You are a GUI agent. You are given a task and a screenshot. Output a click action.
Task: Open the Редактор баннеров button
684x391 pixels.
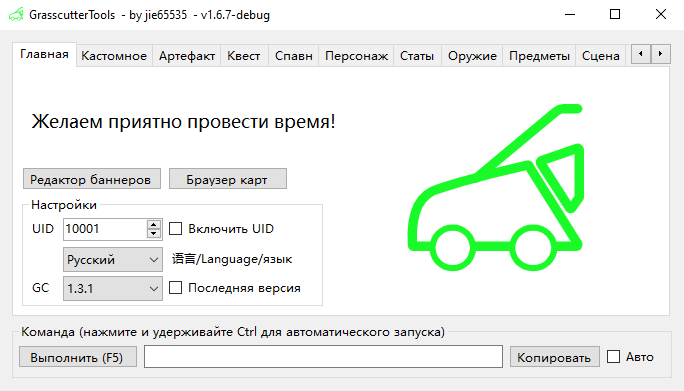point(92,179)
